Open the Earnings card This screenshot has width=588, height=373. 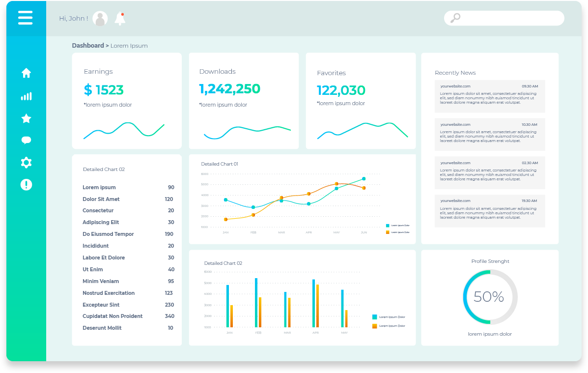tap(127, 101)
